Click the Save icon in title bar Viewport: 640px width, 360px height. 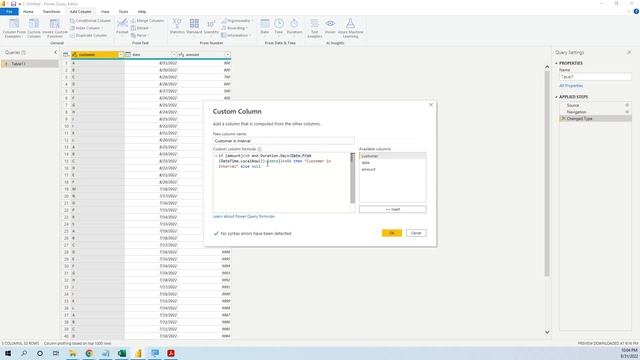13,4
